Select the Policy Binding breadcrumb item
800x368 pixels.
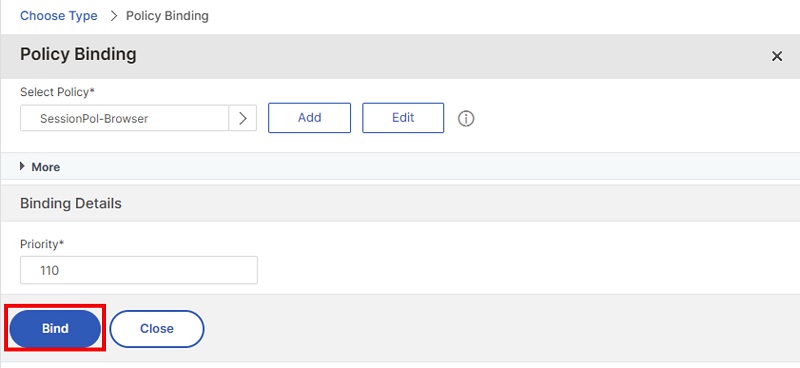coord(167,16)
